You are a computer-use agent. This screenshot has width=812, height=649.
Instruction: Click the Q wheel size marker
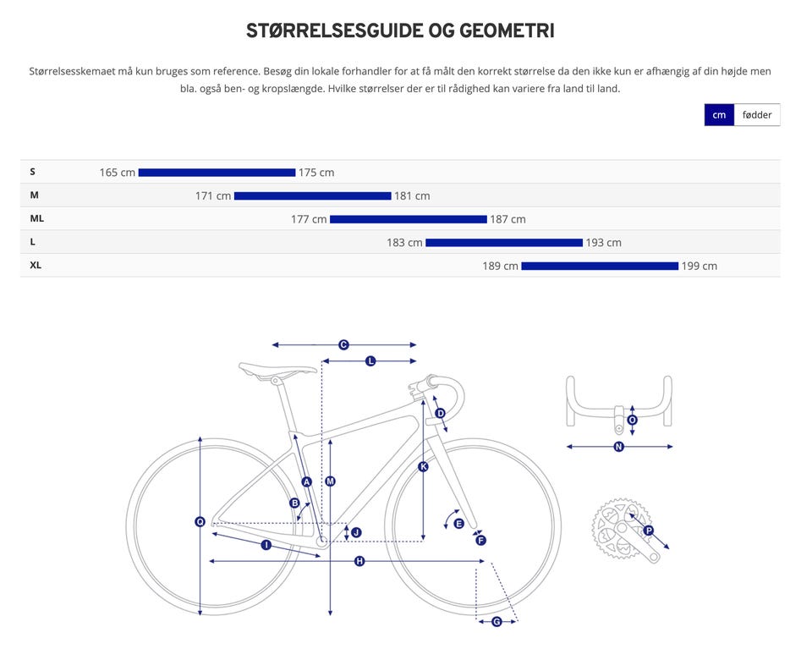tap(200, 522)
